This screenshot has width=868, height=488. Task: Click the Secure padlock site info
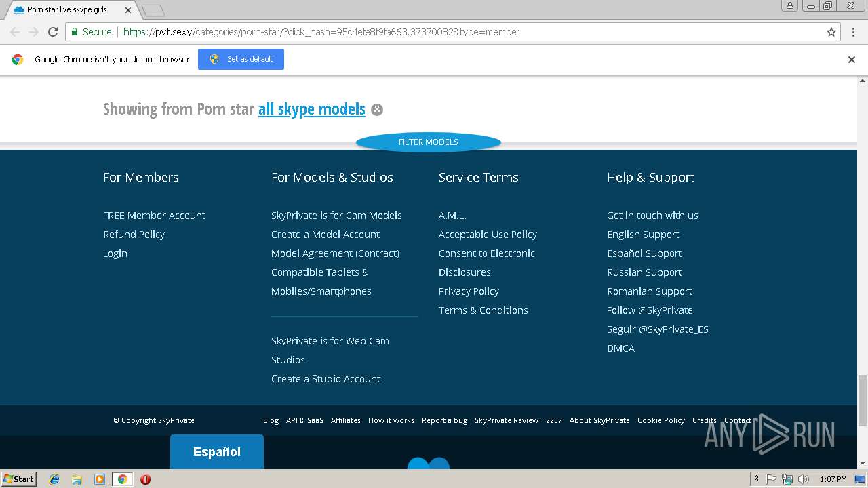click(91, 32)
